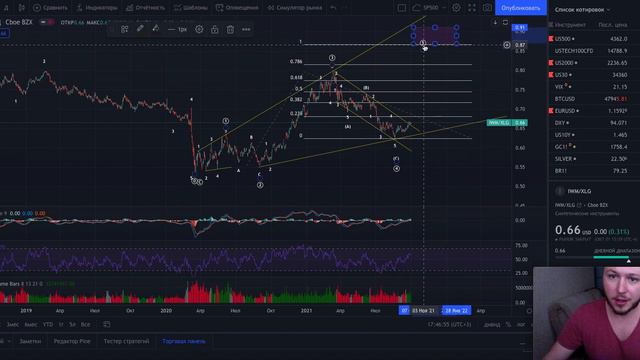The width and height of the screenshot is (640, 360).
Task: Open the Шаблоны (Templates) menu
Action: 191,8
